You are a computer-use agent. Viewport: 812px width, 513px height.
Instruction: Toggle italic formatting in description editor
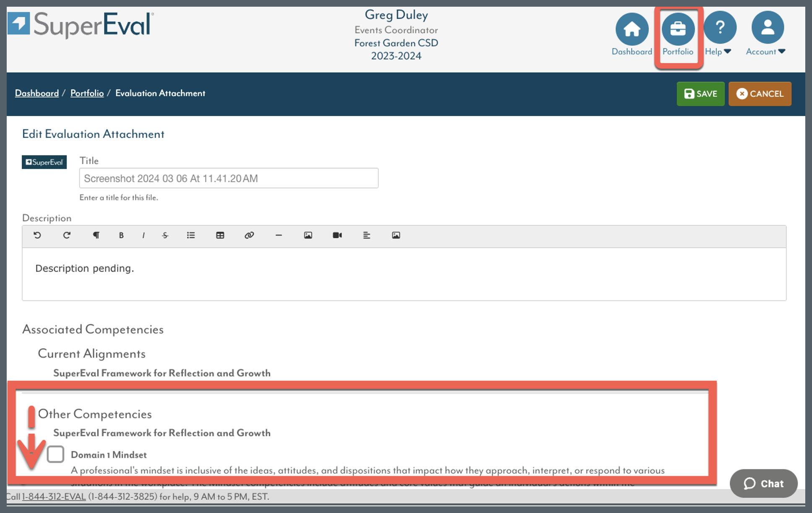click(143, 235)
